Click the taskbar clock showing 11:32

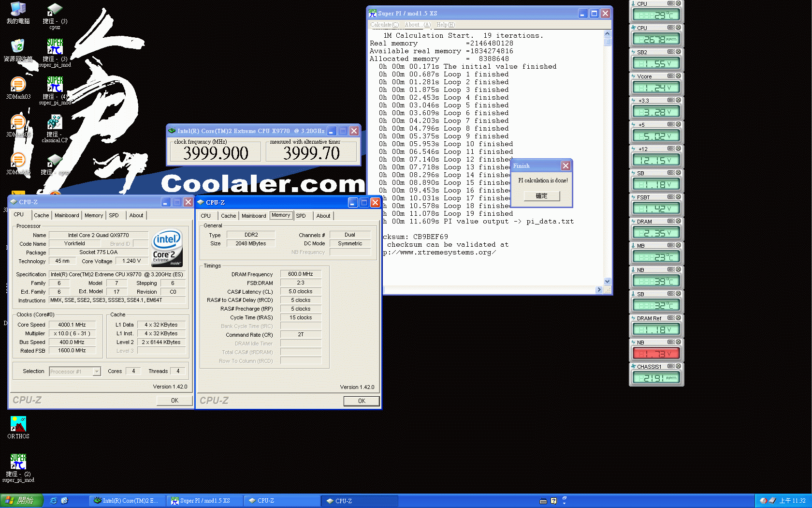pos(792,501)
